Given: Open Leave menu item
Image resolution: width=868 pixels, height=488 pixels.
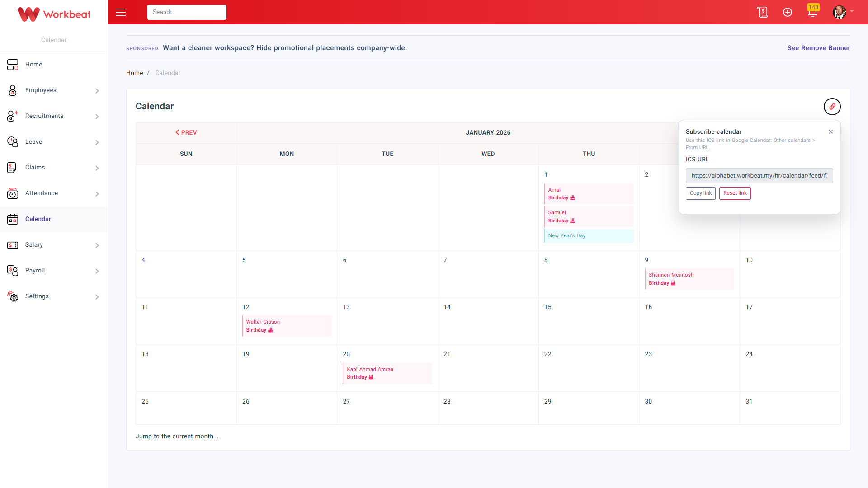Looking at the screenshot, I should point(54,142).
